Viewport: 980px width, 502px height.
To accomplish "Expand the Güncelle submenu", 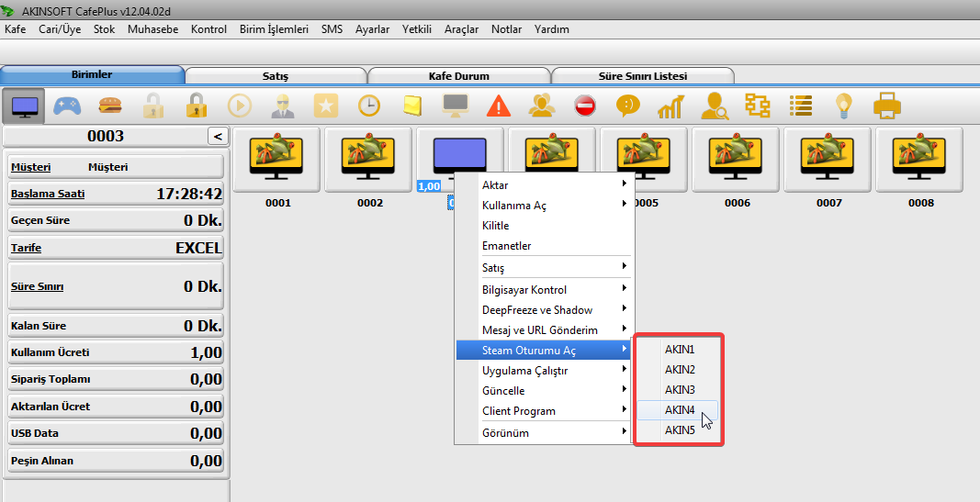I will point(545,390).
